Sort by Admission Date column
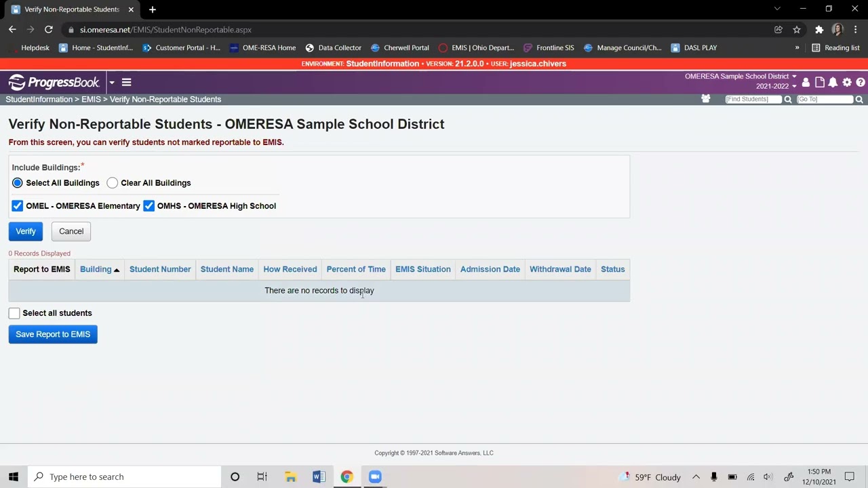This screenshot has width=868, height=488. coord(490,269)
